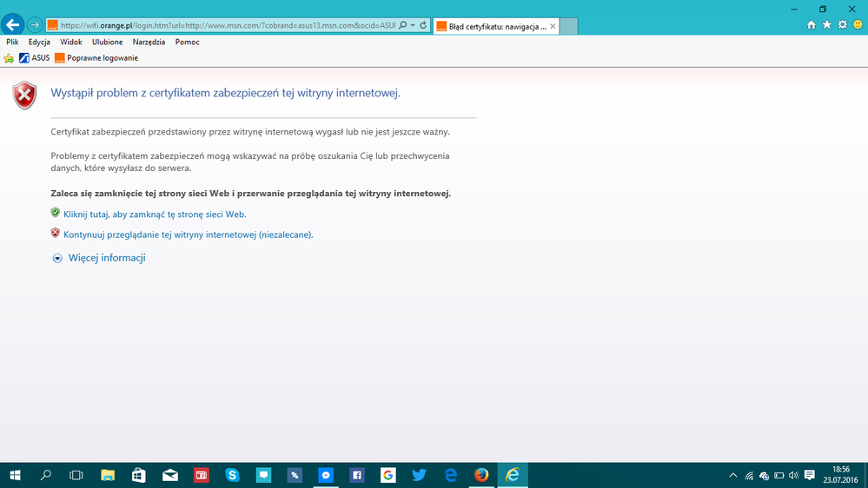Open the Tools gear icon
The height and width of the screenshot is (488, 868).
pyautogui.click(x=842, y=25)
